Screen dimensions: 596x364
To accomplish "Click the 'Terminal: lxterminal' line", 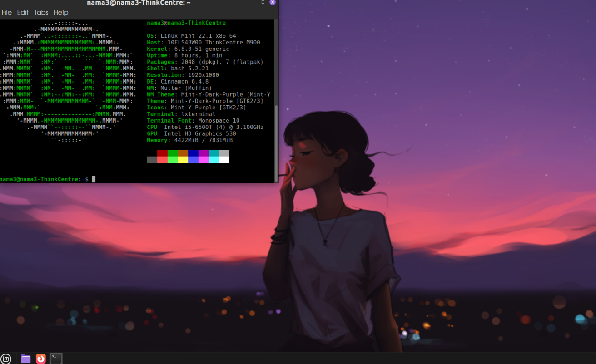I will tap(181, 114).
